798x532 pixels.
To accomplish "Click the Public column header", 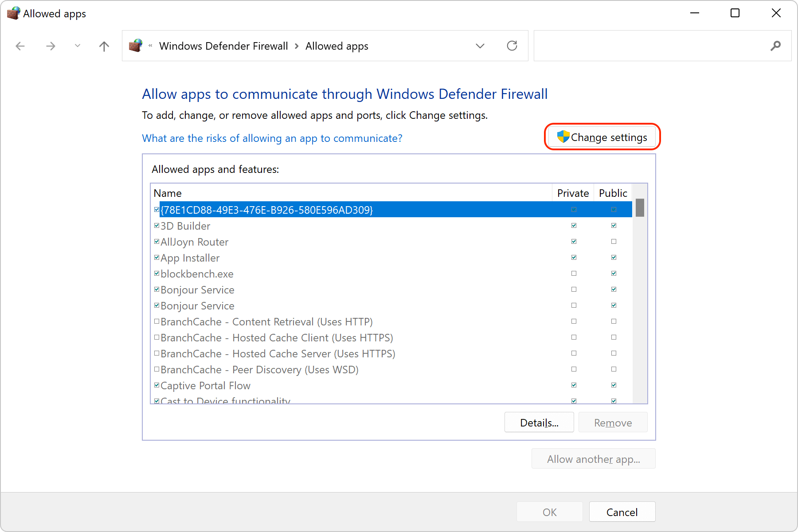I will tap(613, 193).
